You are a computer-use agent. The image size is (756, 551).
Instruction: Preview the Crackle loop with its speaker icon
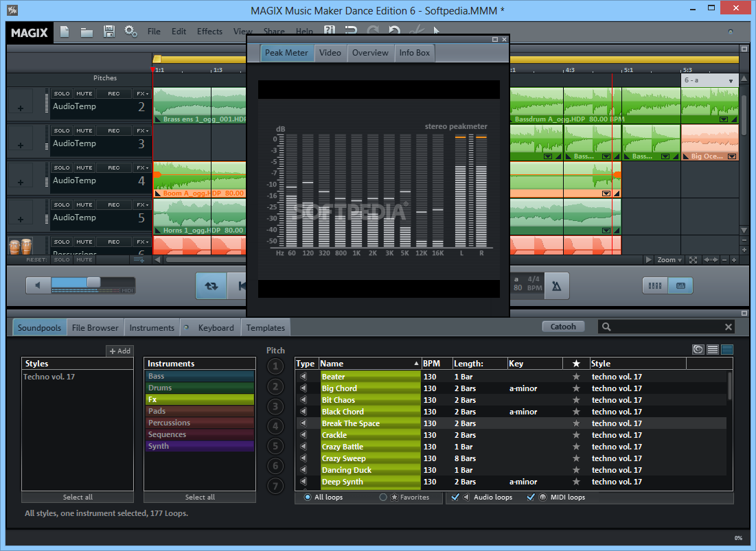coord(303,434)
